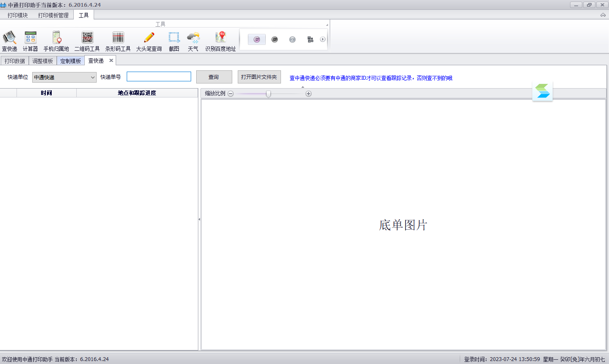Screen dimensions: 609x364
Task: Click the 底单图片 placeholder text
Action: [x=403, y=225]
